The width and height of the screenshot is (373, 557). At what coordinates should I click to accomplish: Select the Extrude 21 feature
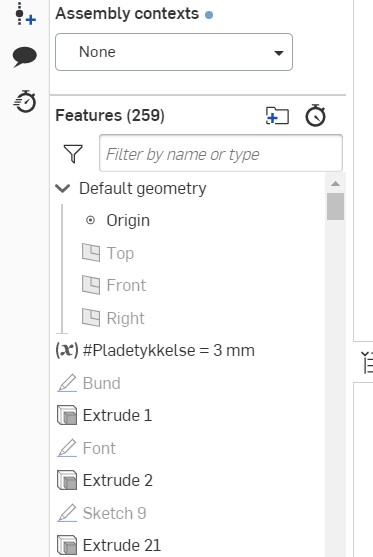pyautogui.click(x=109, y=545)
